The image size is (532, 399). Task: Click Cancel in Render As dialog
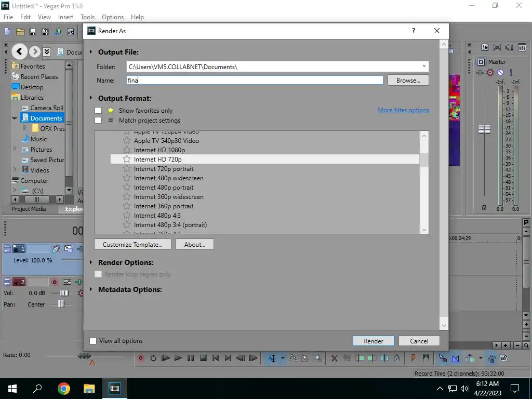(x=419, y=341)
